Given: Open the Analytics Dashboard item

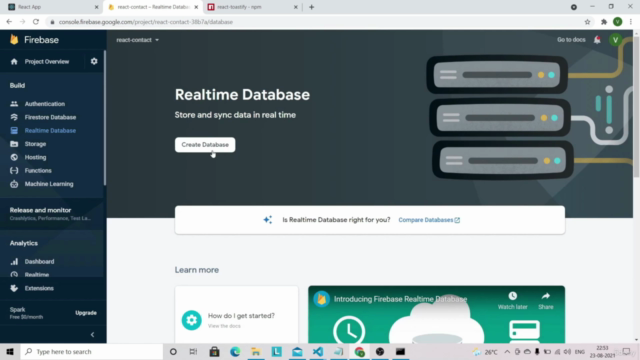Looking at the screenshot, I should point(39,262).
